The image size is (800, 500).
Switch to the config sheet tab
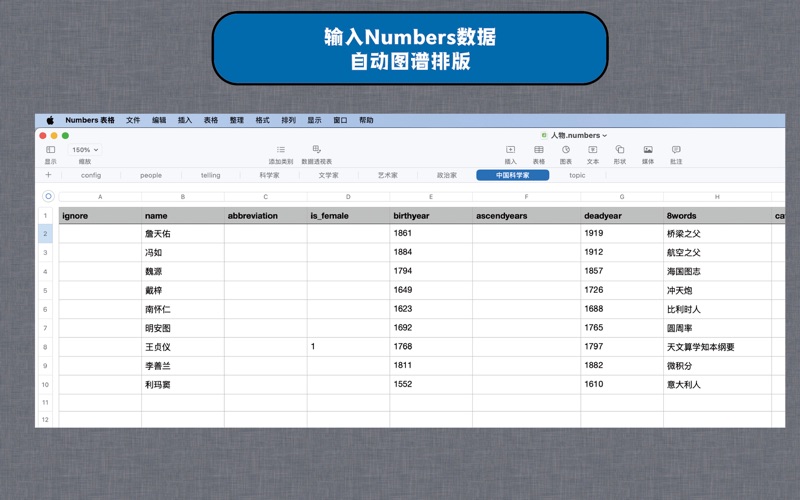click(91, 175)
